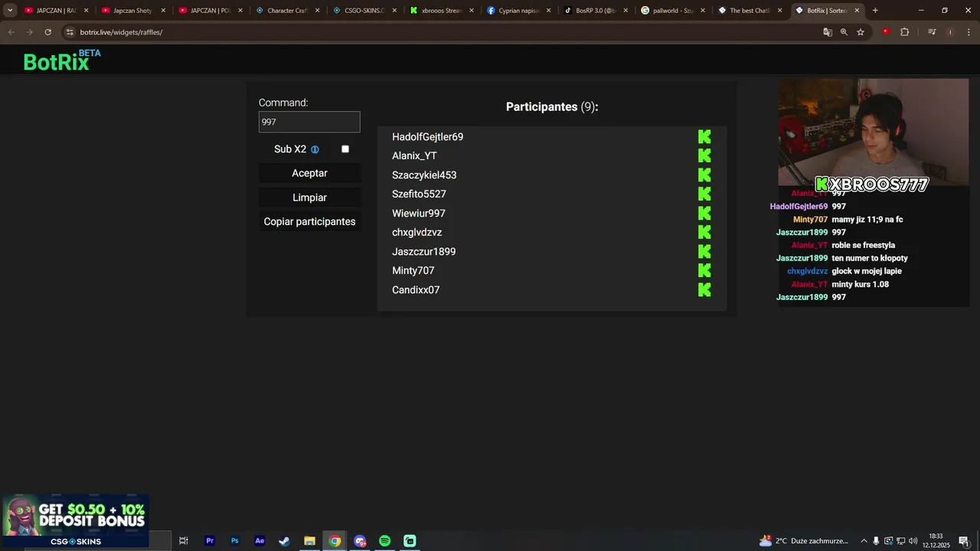Enable the Sub X2 checkbox
This screenshot has height=551, width=980.
coord(345,149)
